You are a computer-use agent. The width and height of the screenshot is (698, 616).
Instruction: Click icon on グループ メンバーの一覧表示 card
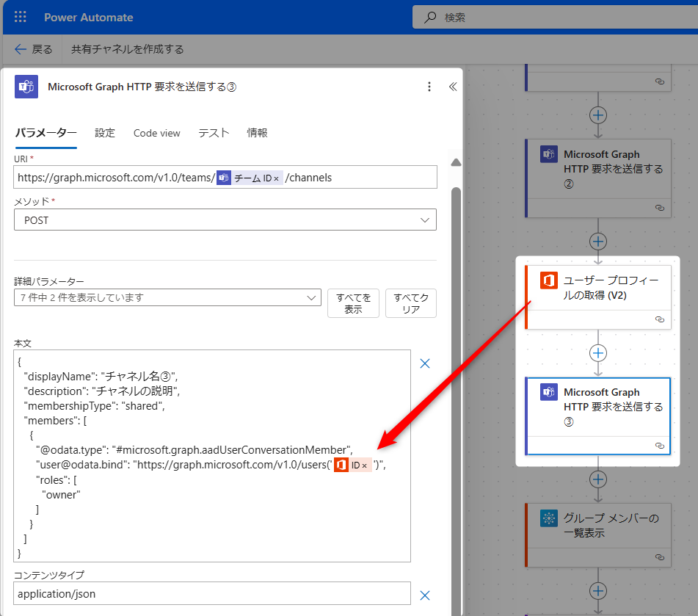pos(549,518)
